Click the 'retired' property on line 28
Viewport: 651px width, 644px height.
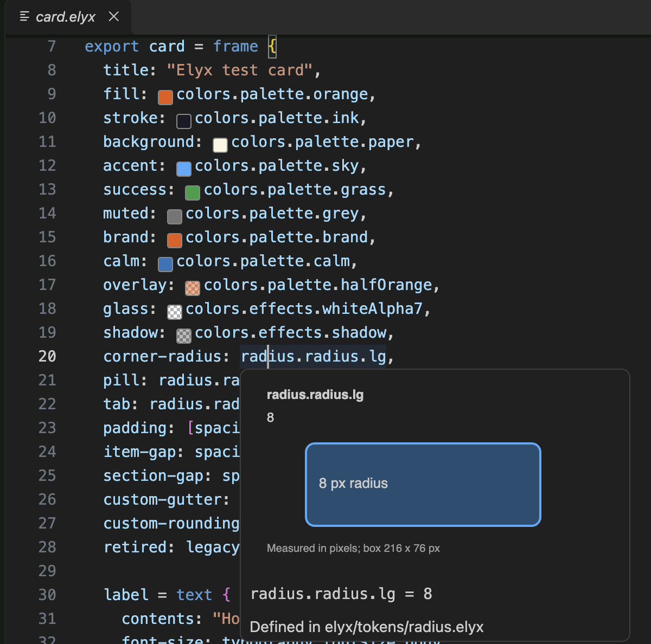pyautogui.click(x=135, y=547)
